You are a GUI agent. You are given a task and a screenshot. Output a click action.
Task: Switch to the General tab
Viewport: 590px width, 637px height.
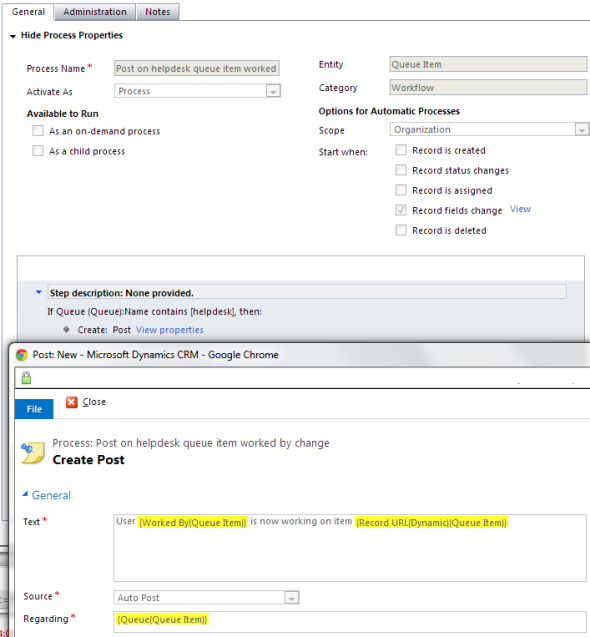(28, 12)
